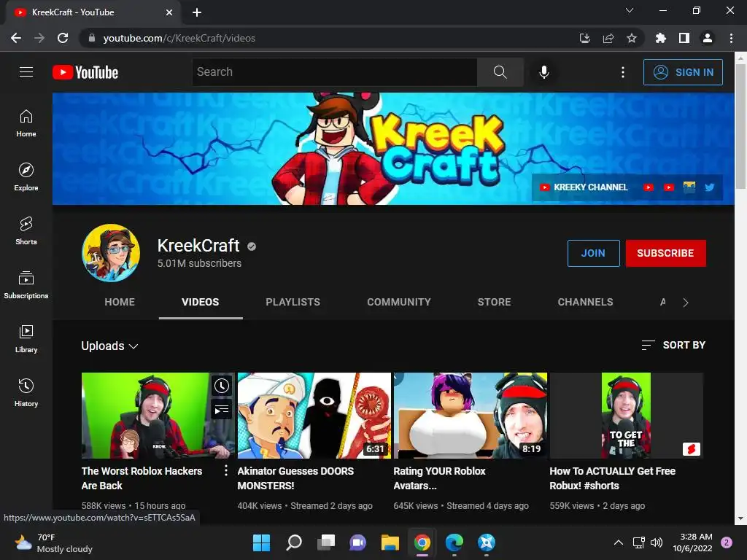
Task: Start voice search with microphone icon
Action: (544, 72)
